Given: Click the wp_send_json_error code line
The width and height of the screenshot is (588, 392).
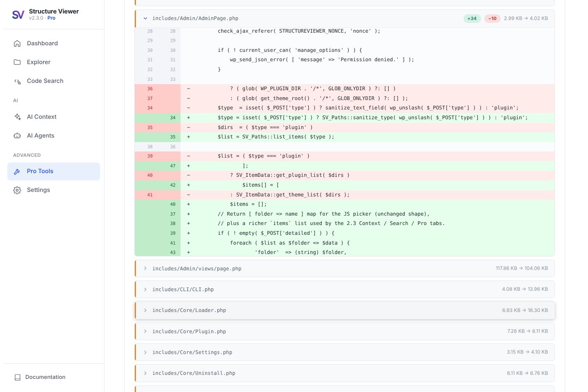Looking at the screenshot, I should [x=345, y=60].
